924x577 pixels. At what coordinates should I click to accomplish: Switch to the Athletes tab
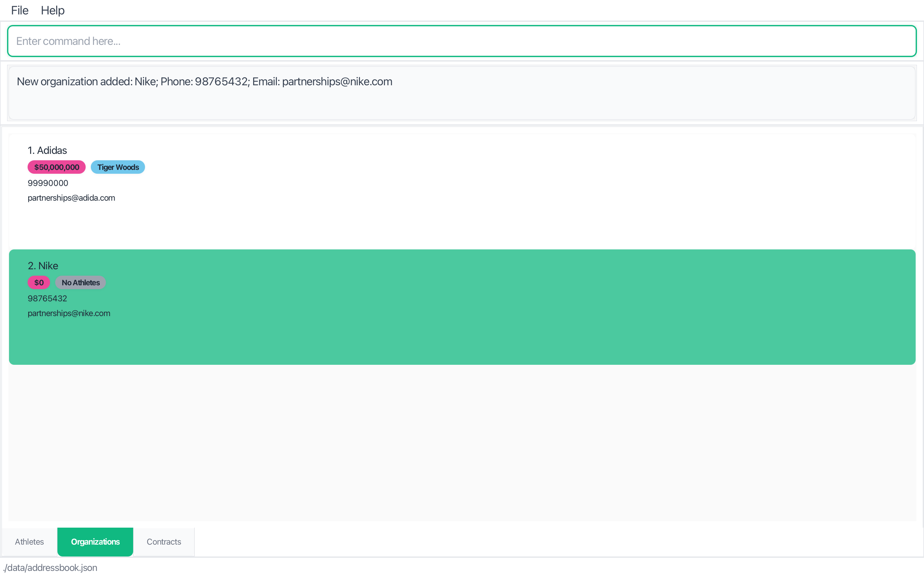coord(30,541)
